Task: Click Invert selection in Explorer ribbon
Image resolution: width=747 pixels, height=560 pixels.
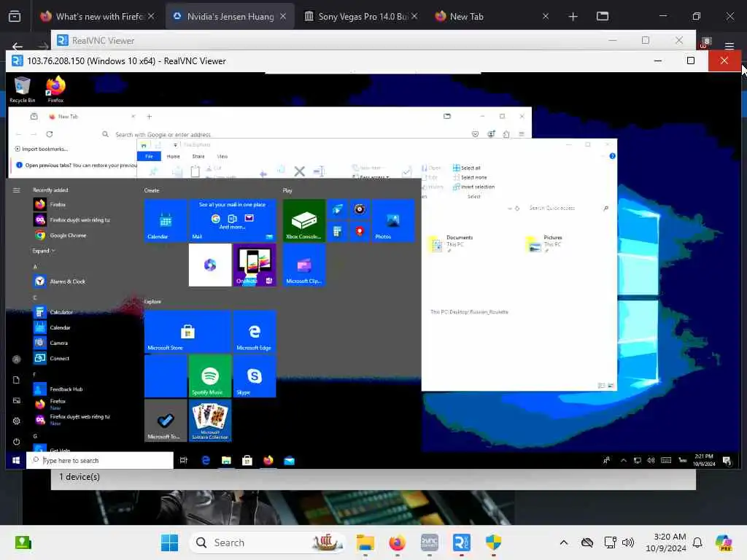Action: [473, 187]
